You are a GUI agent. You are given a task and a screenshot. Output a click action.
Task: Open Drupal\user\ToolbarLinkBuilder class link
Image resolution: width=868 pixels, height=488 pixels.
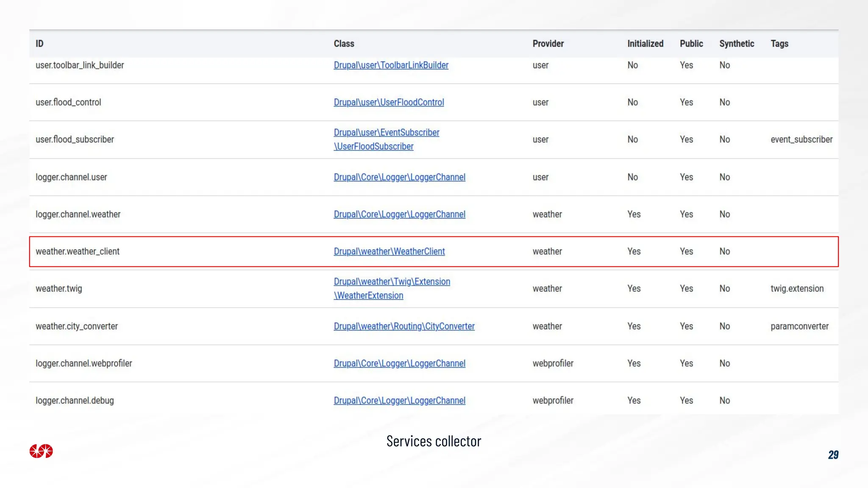(391, 65)
